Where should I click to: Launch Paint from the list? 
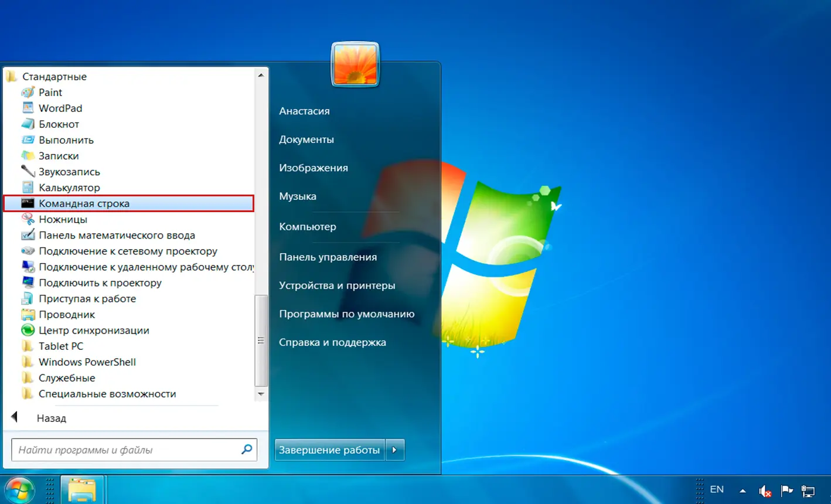(50, 92)
